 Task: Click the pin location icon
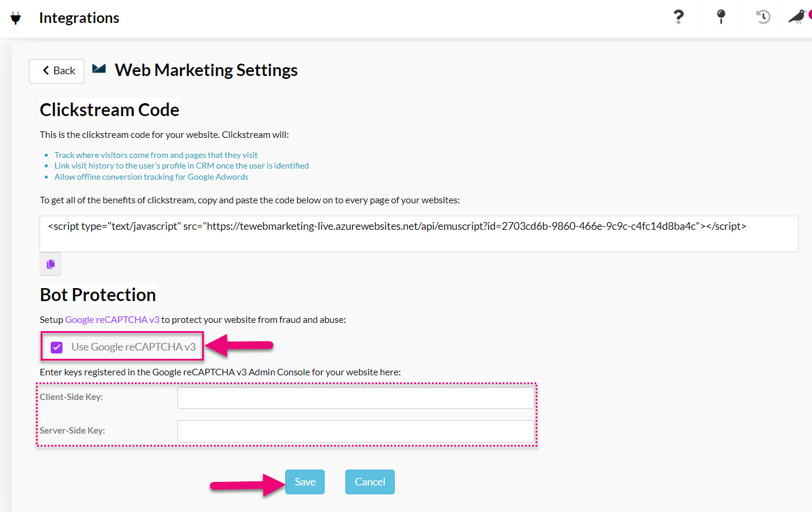click(721, 16)
